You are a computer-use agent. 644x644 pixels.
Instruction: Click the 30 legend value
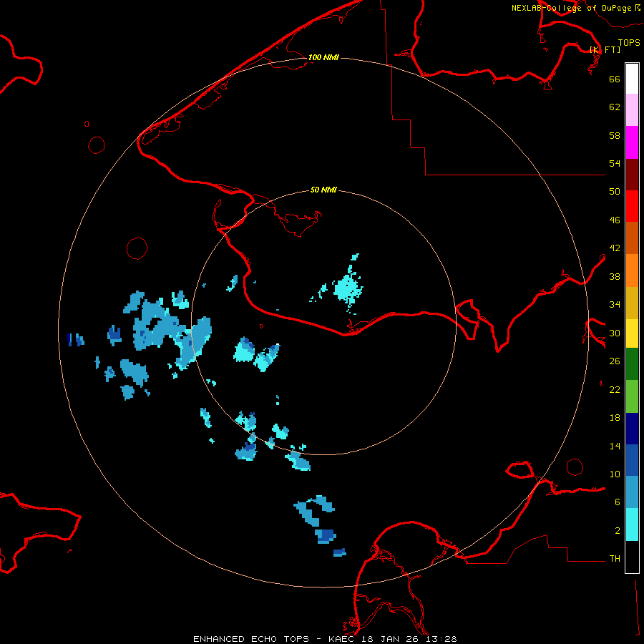(615, 333)
